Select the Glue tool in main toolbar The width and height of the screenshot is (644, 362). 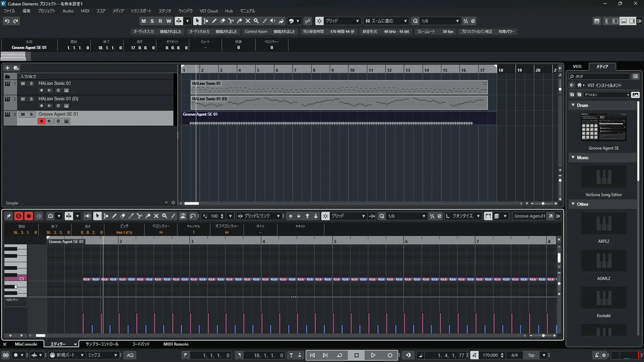(239, 21)
